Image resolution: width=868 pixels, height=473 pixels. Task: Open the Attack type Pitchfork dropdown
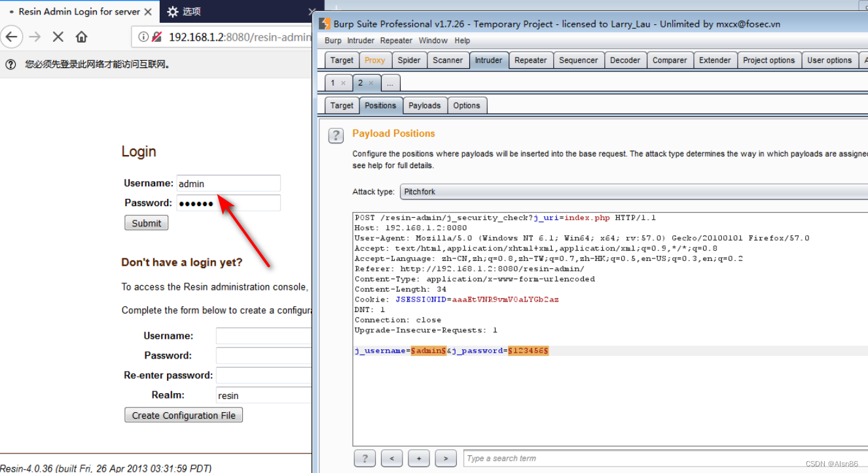click(634, 192)
